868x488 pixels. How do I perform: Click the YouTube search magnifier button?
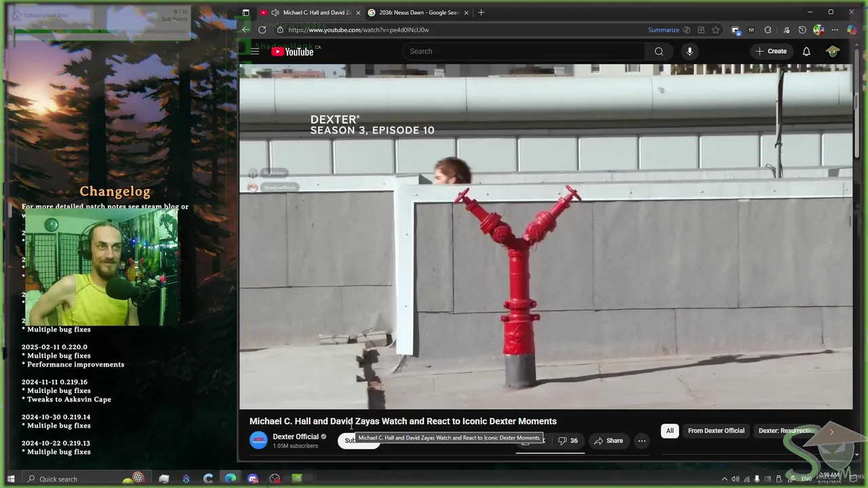(x=658, y=52)
